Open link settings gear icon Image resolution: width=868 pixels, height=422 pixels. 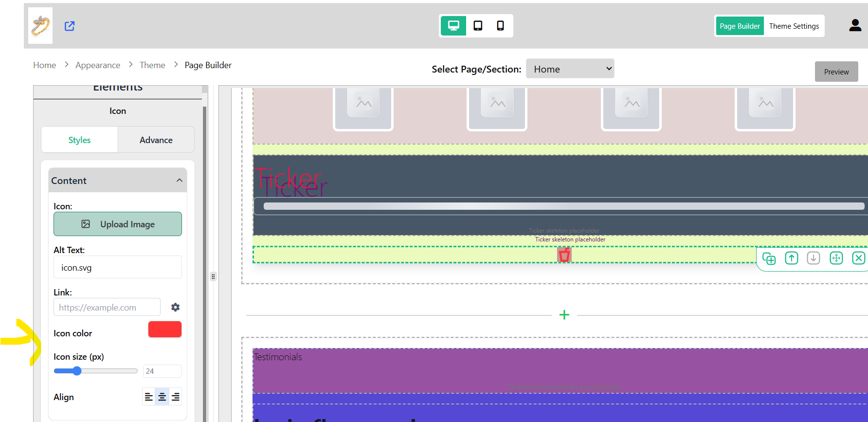175,307
